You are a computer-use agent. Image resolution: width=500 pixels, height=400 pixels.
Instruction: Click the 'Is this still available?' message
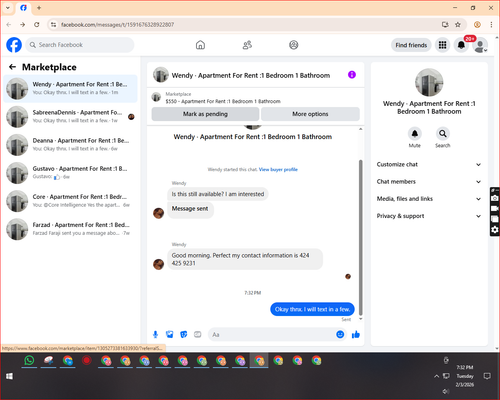(x=218, y=194)
